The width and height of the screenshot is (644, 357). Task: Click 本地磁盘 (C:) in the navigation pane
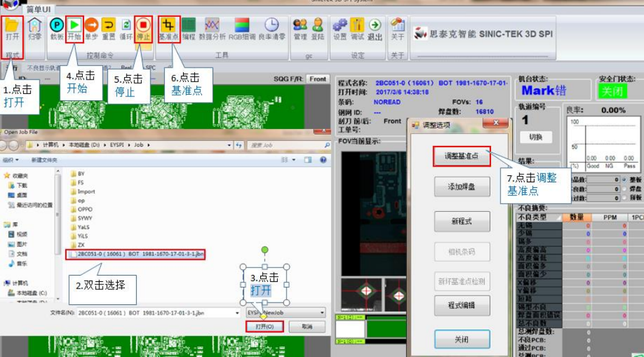point(28,293)
